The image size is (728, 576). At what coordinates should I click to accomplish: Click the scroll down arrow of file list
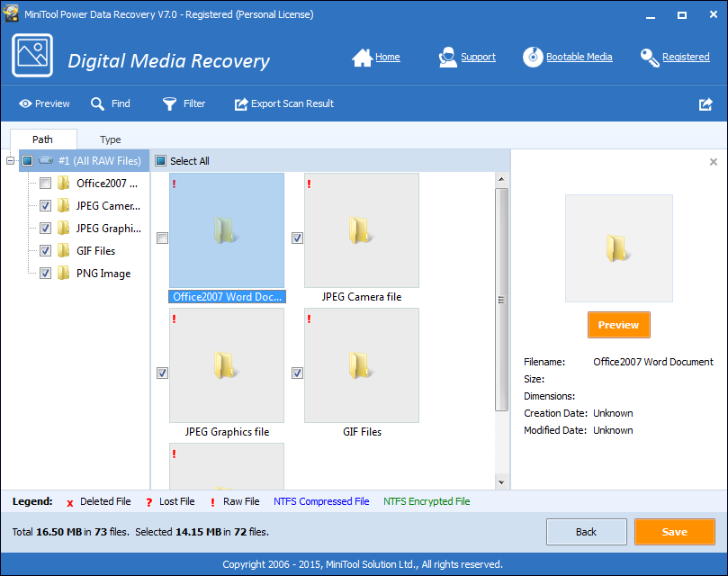501,482
